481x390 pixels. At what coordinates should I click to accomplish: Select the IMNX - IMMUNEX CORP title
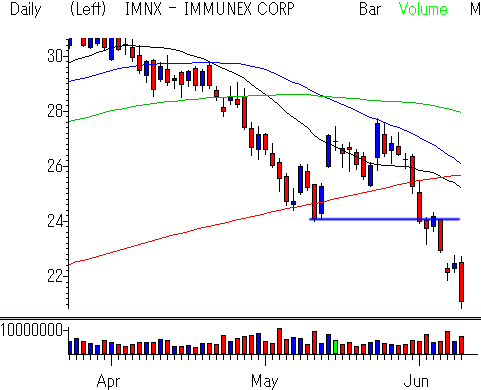[x=210, y=9]
